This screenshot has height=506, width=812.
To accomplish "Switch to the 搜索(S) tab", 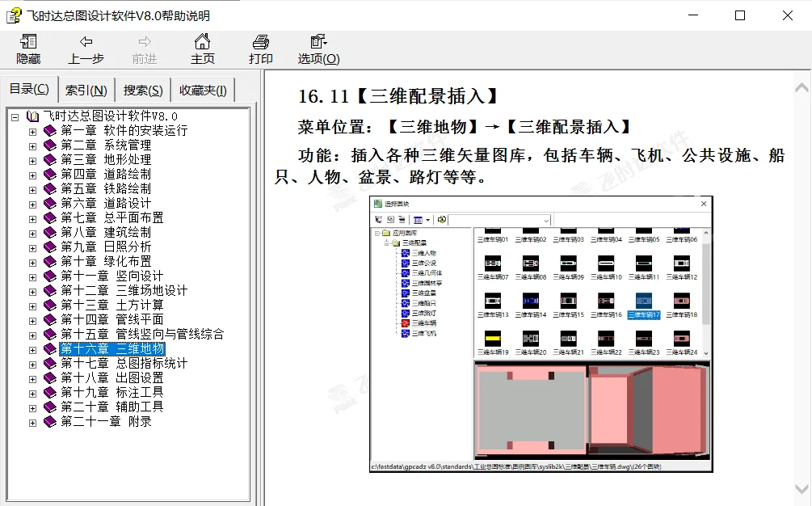I will click(143, 90).
